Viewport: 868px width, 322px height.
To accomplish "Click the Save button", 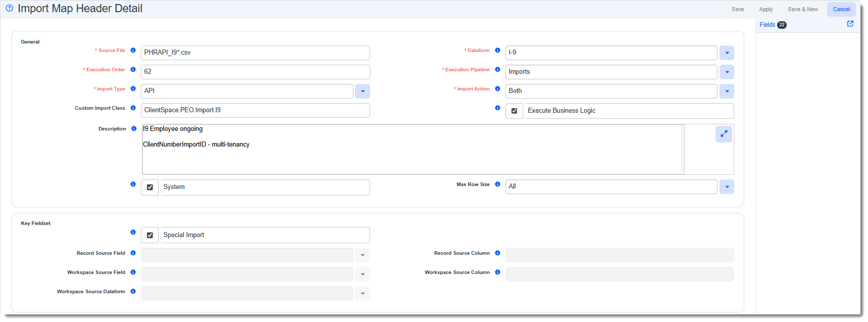I will point(737,9).
